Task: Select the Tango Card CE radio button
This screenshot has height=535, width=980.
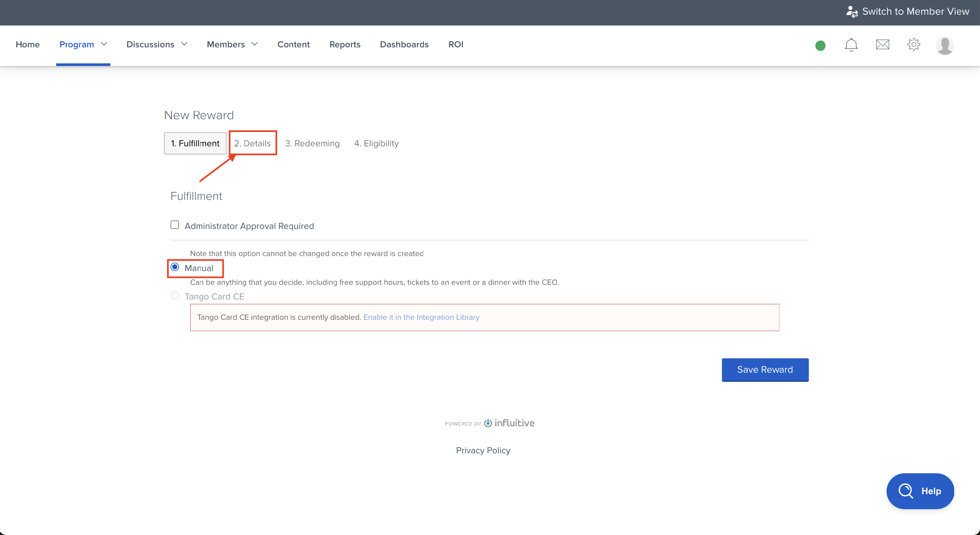Action: pyautogui.click(x=175, y=296)
